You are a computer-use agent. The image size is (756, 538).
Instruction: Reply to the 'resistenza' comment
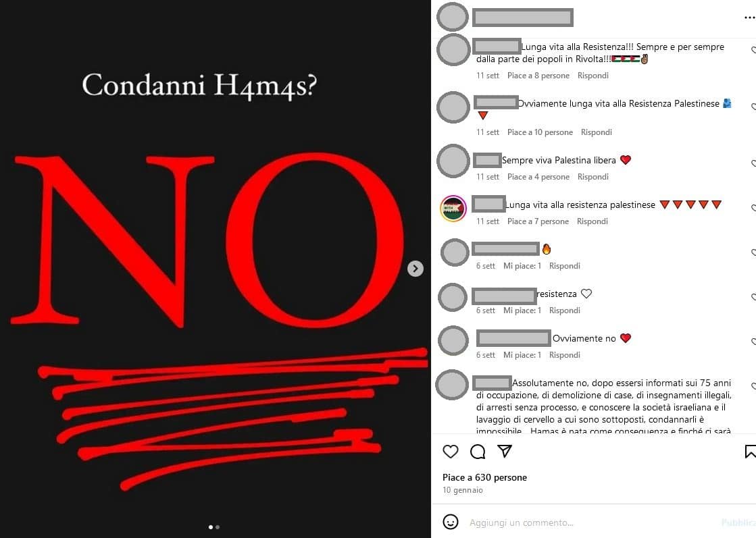[565, 311]
